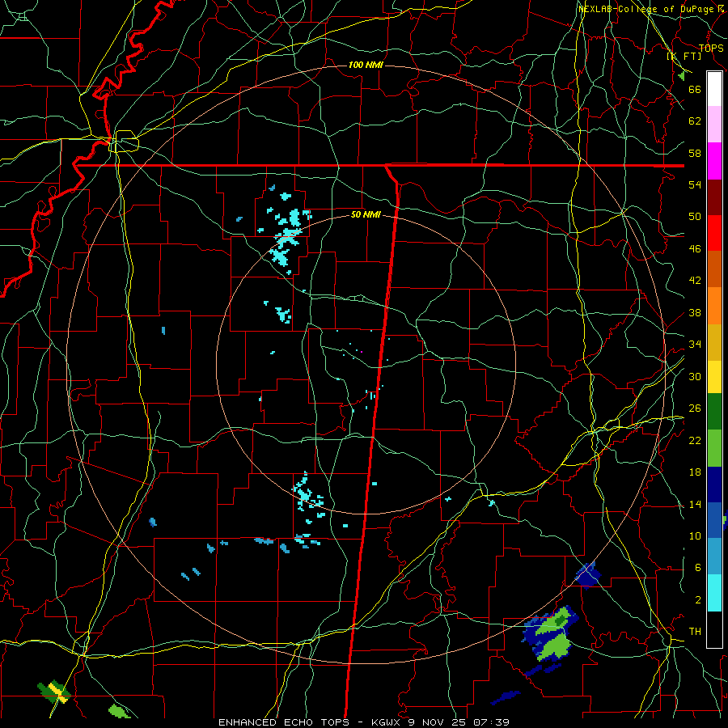Select the dark red legend swatch near 54
The width and height of the screenshot is (728, 728).
pos(714,197)
